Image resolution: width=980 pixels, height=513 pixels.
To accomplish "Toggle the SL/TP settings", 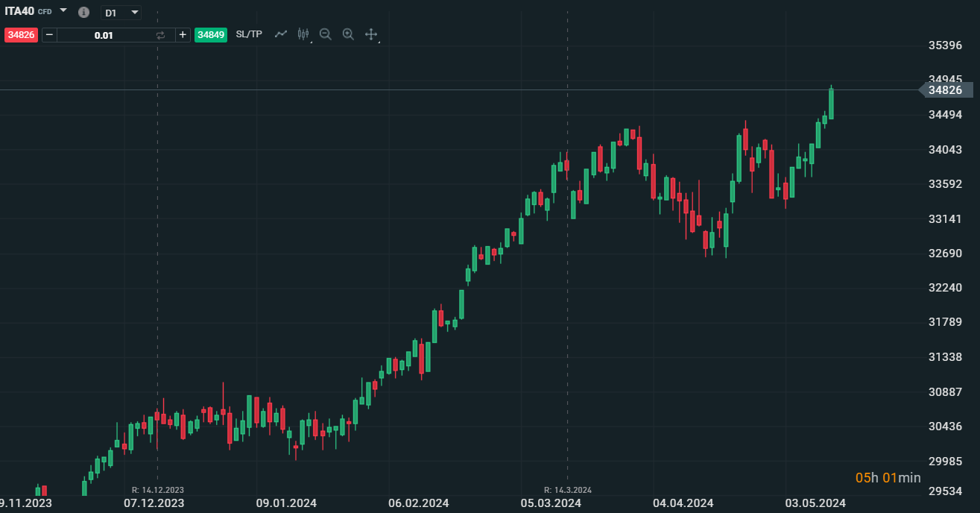I will [249, 34].
